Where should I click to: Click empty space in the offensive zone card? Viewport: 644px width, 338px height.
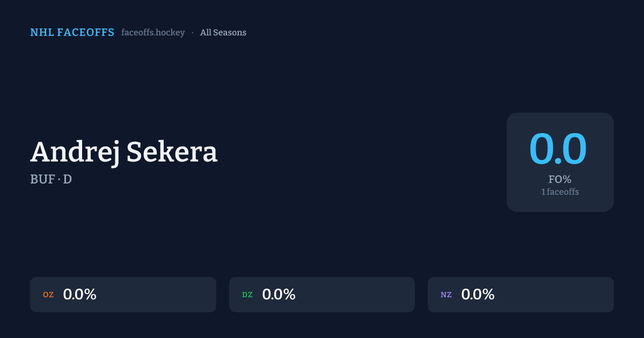pyautogui.click(x=161, y=295)
